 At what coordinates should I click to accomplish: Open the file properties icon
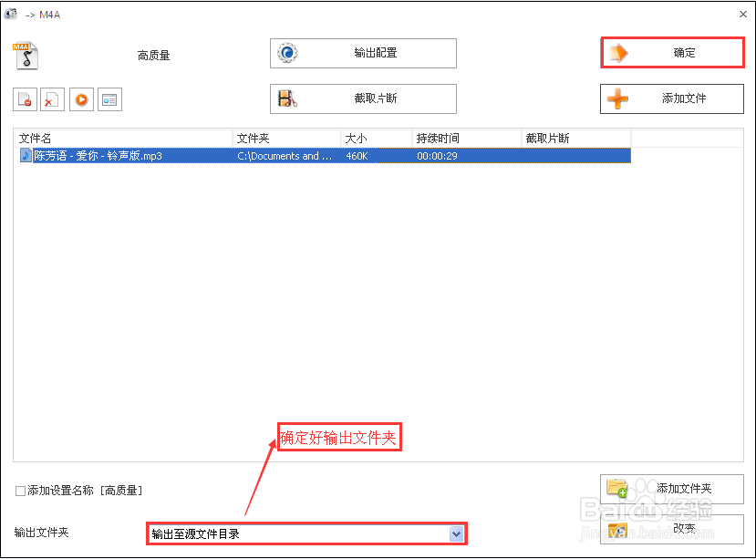[x=109, y=98]
